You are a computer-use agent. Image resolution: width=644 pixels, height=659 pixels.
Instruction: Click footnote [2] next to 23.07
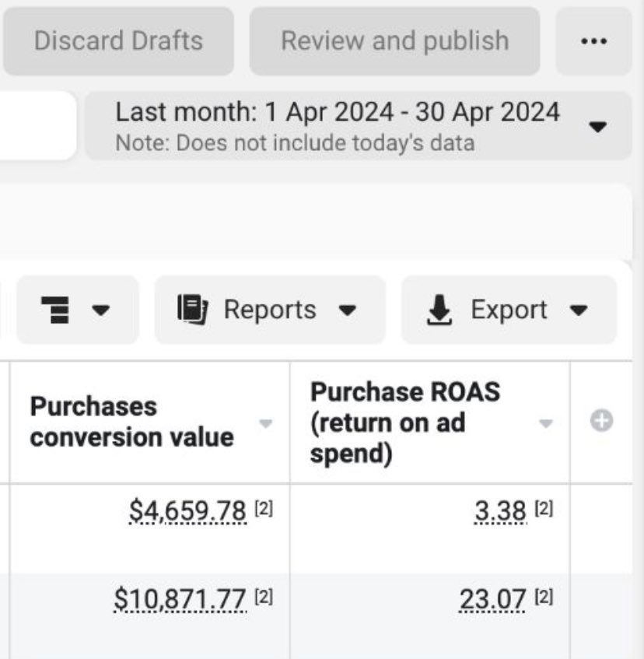click(544, 597)
